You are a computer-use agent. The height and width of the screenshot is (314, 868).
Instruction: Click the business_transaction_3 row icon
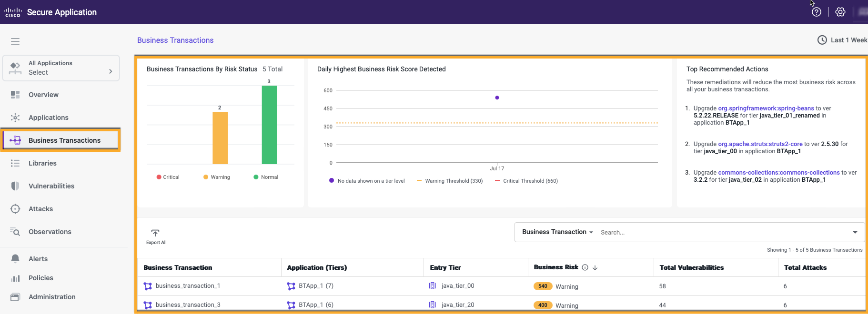coord(148,305)
